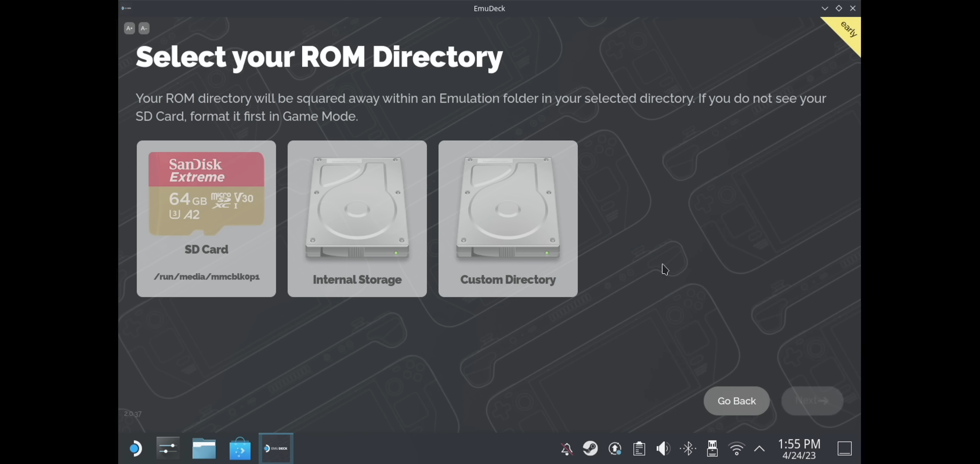Open the clipboard manager in the tray
980x464 pixels.
point(639,448)
